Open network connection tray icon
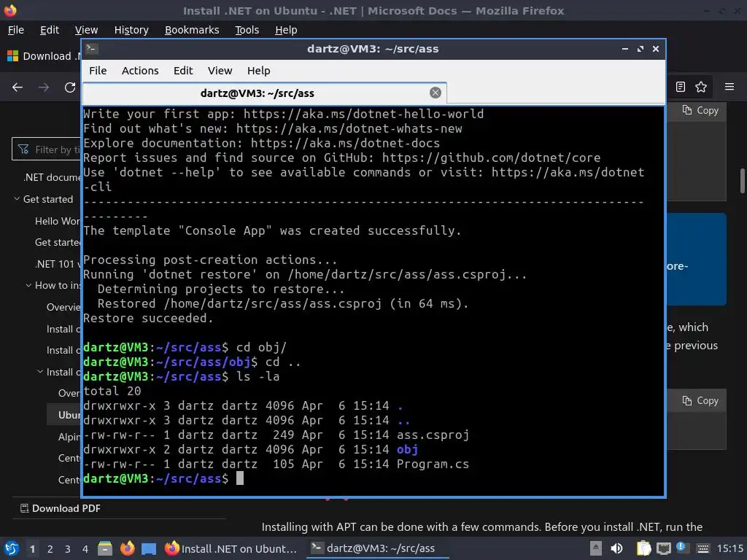This screenshot has width=747, height=560. click(x=663, y=549)
